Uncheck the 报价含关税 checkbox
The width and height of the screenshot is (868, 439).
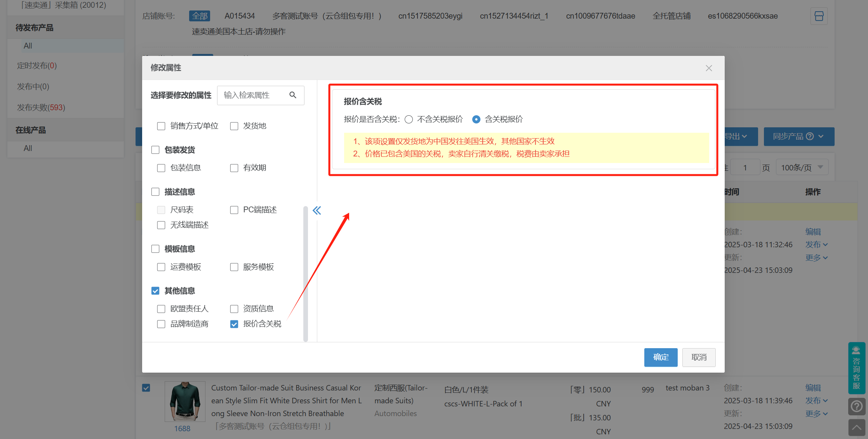[234, 324]
